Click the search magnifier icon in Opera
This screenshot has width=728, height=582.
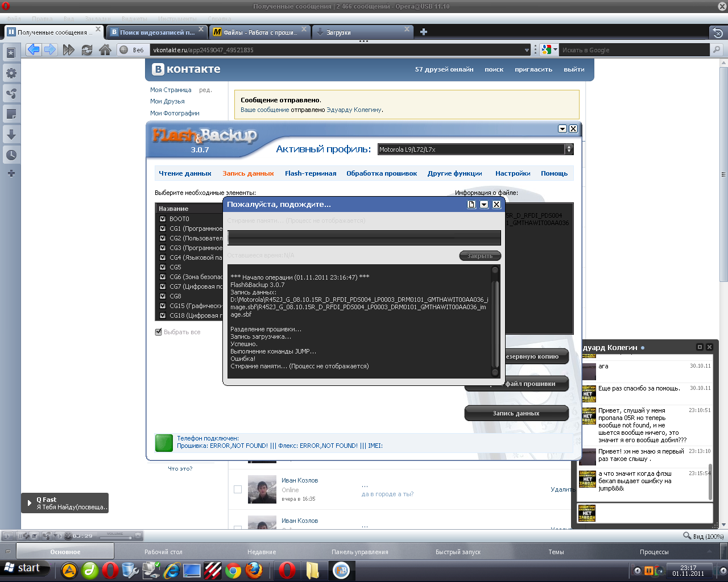[x=717, y=50]
